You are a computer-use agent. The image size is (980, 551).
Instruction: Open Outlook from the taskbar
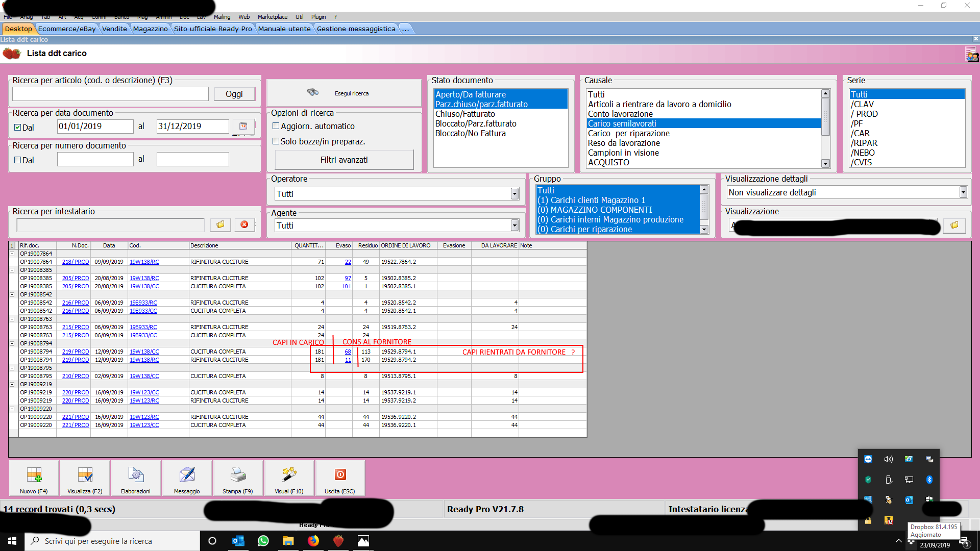click(x=238, y=541)
